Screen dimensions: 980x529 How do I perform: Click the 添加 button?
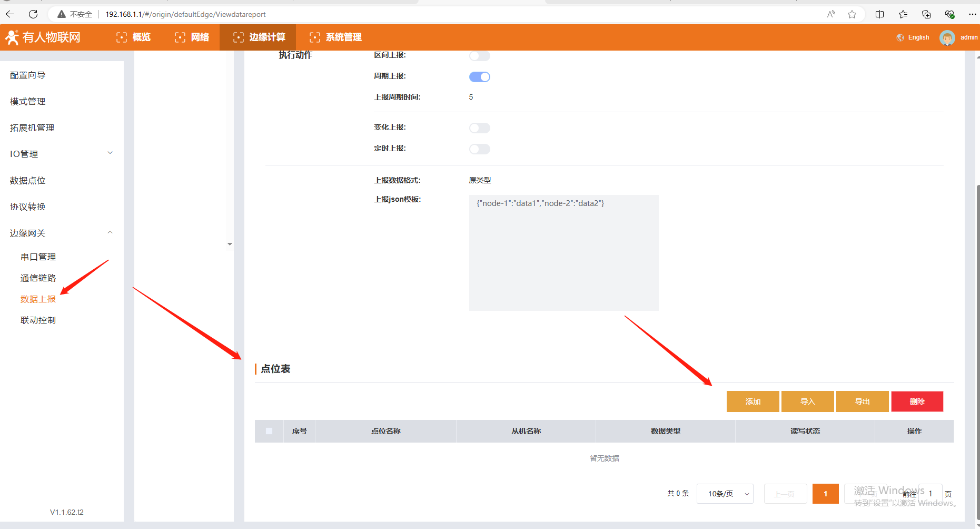(x=753, y=401)
